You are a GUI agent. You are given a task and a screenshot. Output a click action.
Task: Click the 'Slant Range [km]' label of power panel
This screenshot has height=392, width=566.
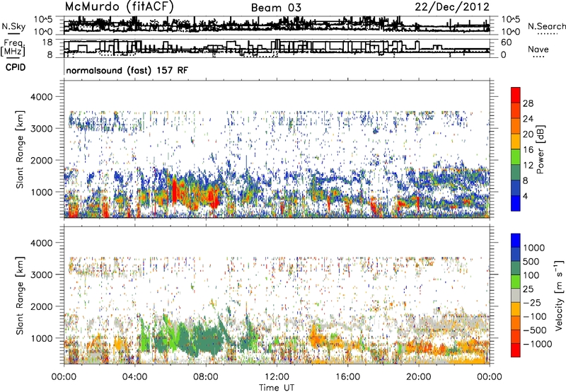pyautogui.click(x=20, y=149)
